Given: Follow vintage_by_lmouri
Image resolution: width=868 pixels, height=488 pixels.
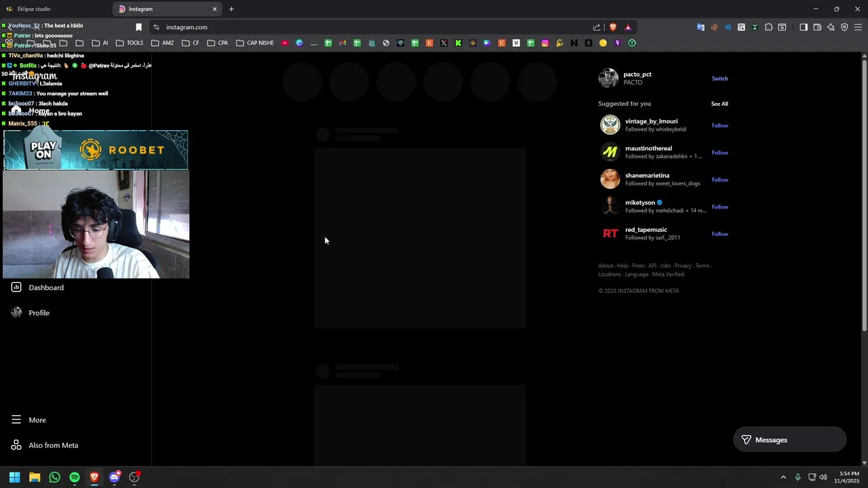Looking at the screenshot, I should coord(719,125).
